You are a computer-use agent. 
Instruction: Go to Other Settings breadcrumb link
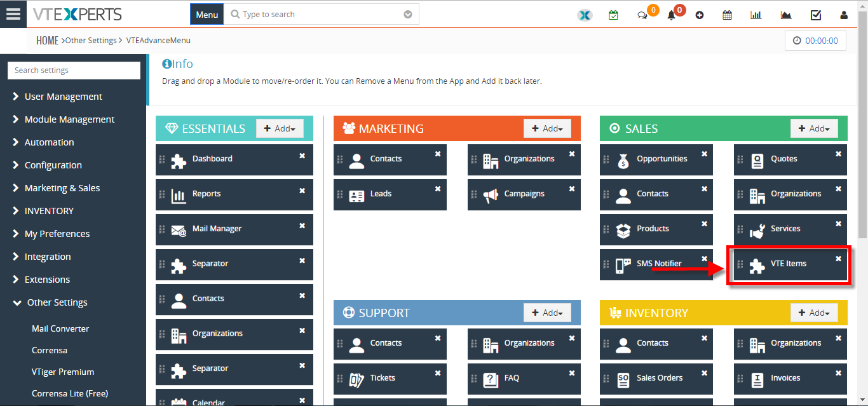point(91,40)
